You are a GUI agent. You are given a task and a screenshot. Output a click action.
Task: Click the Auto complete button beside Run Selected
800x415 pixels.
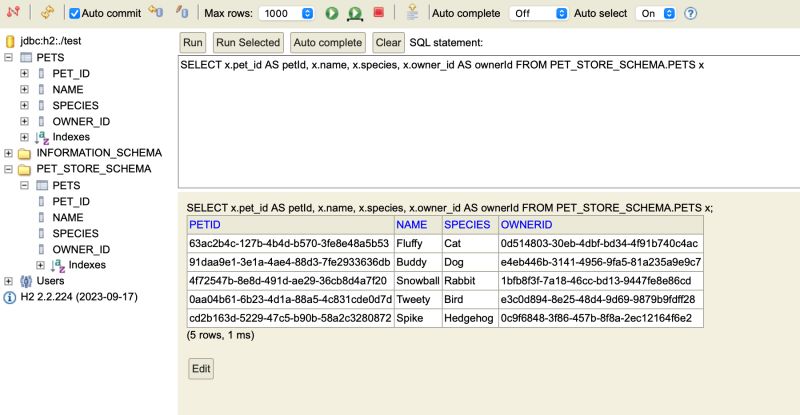[328, 42]
